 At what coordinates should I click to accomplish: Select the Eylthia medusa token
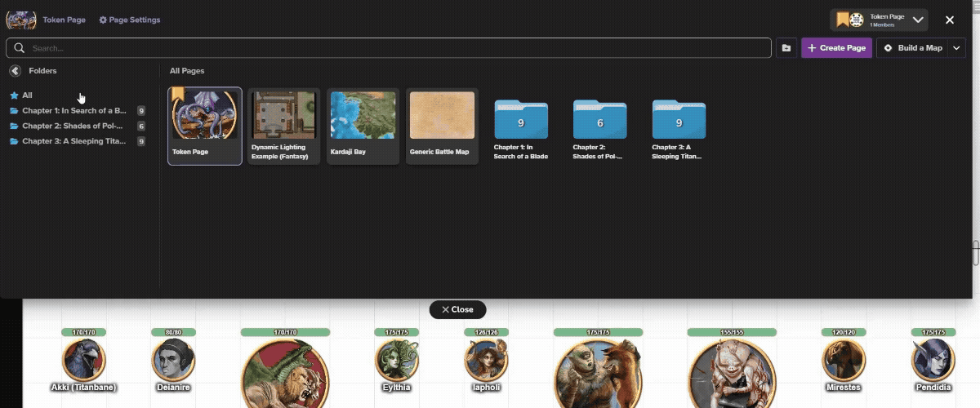click(397, 360)
